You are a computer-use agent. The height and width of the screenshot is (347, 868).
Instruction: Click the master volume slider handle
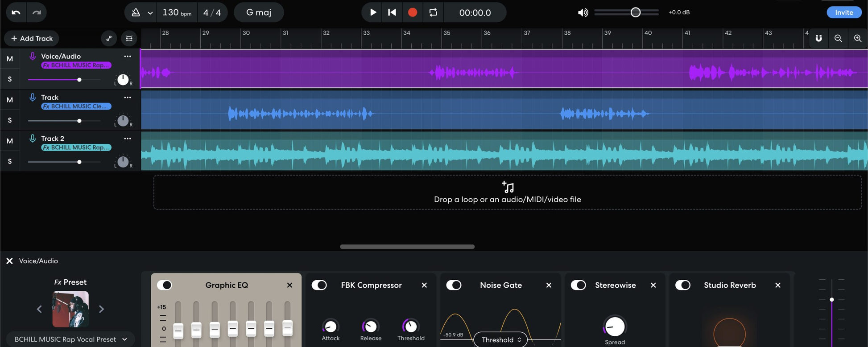(636, 12)
